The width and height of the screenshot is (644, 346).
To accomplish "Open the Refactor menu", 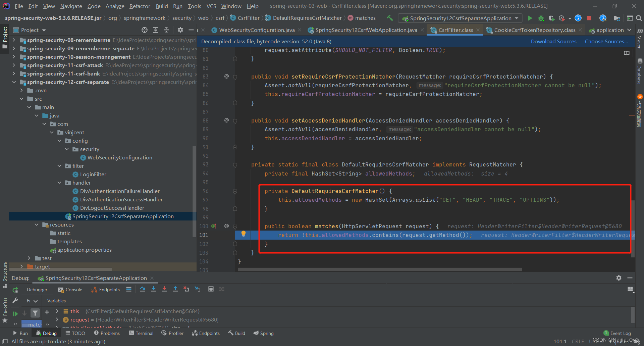I will [x=140, y=6].
